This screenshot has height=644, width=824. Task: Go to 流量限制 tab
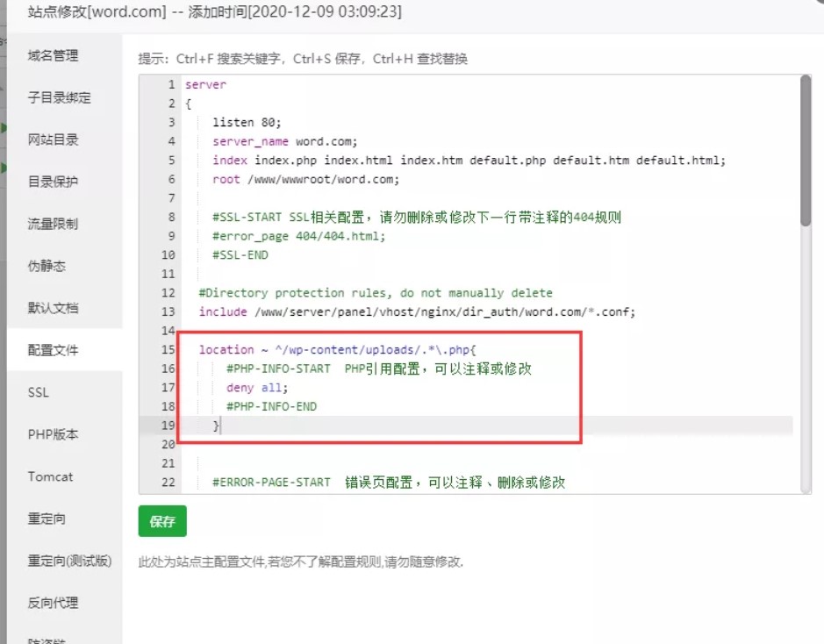(x=53, y=225)
